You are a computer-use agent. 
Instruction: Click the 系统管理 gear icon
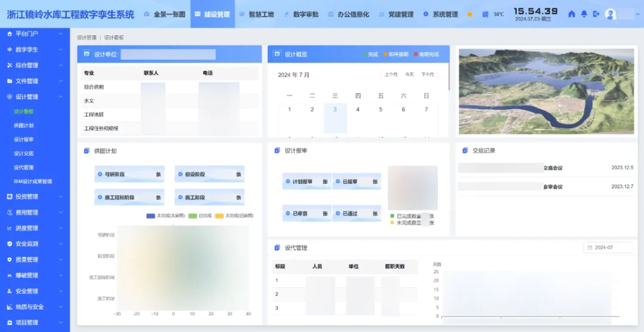(x=426, y=14)
